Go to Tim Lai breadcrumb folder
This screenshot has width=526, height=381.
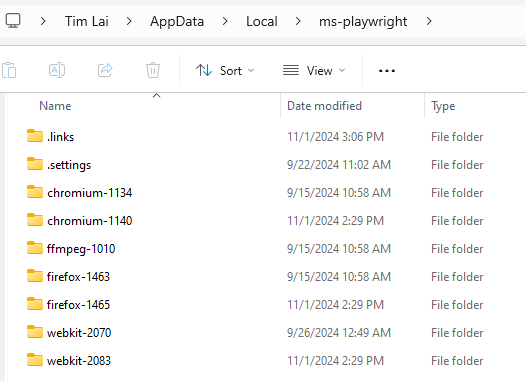point(87,21)
